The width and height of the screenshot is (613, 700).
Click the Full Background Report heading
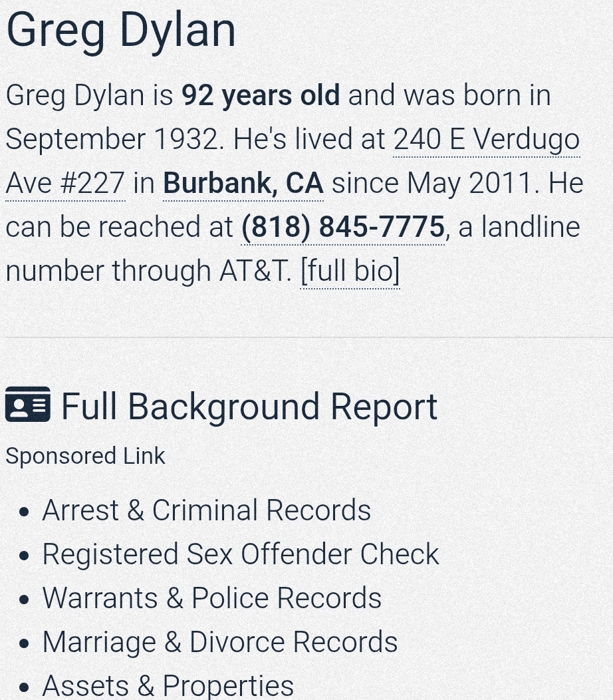coord(249,407)
